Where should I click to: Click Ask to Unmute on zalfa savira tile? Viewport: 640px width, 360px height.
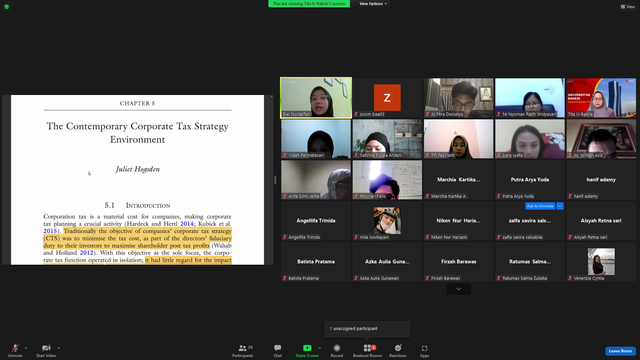(540, 206)
